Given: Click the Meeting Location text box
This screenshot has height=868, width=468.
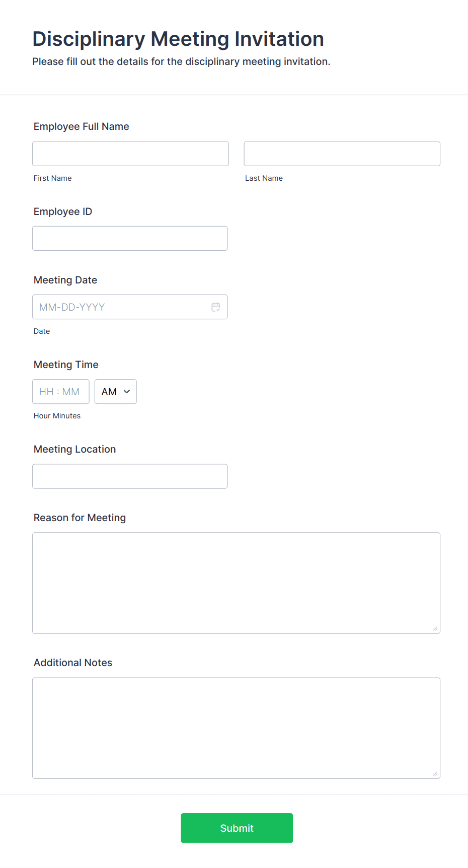Looking at the screenshot, I should pos(130,476).
